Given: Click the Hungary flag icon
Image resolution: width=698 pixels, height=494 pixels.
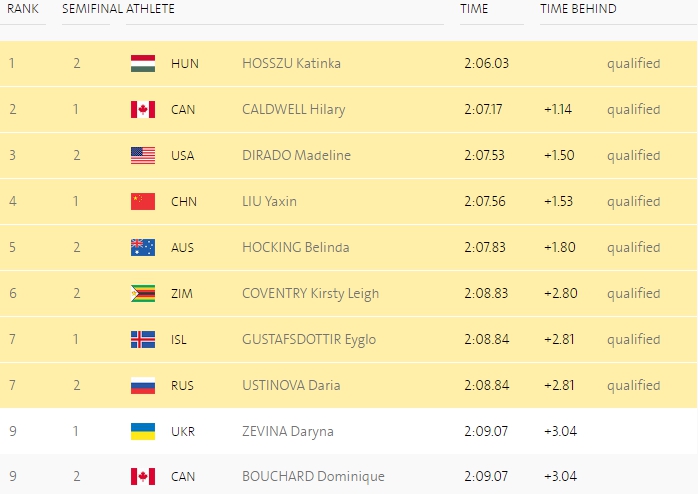Looking at the screenshot, I should tap(142, 63).
